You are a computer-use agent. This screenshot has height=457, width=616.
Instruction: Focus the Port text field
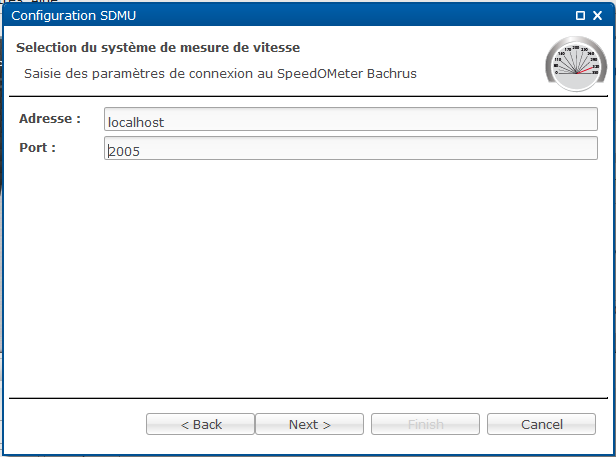351,148
